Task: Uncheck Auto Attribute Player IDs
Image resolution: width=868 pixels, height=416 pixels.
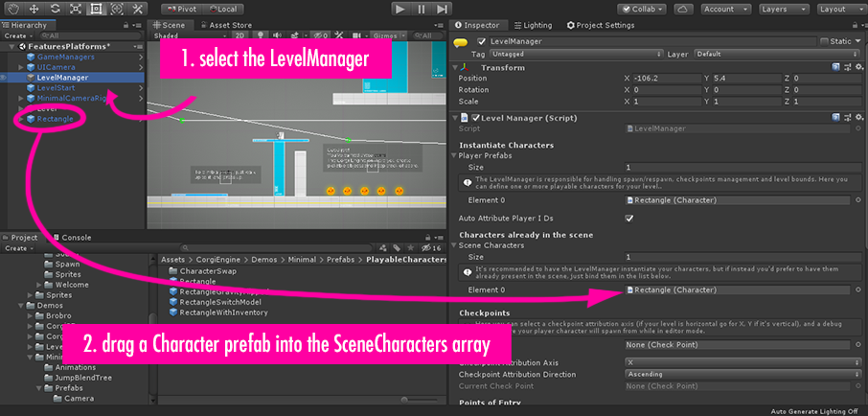Action: pyautogui.click(x=628, y=219)
